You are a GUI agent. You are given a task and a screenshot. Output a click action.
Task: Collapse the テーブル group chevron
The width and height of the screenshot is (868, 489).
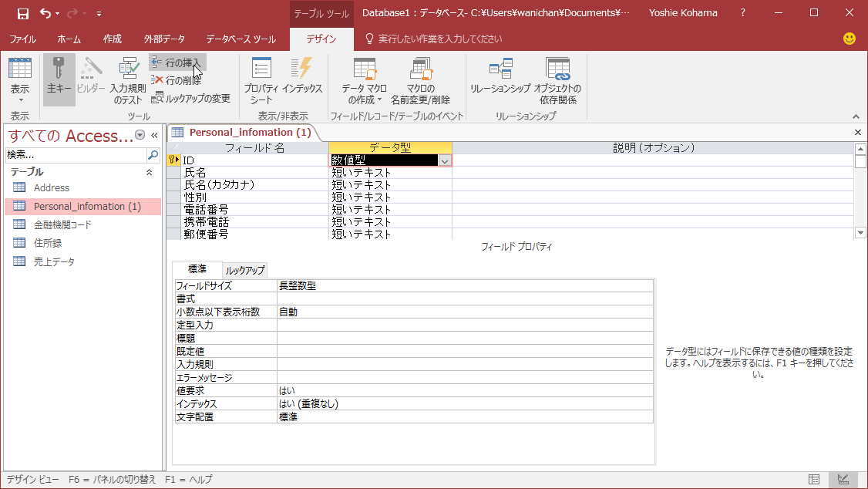point(149,172)
